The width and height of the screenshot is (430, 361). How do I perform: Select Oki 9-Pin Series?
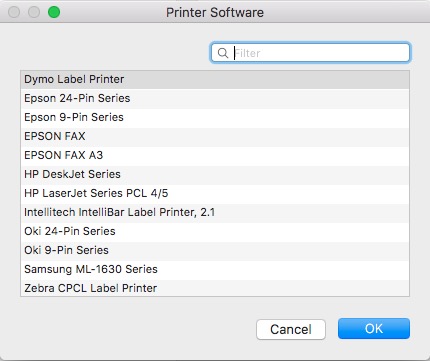coord(215,250)
